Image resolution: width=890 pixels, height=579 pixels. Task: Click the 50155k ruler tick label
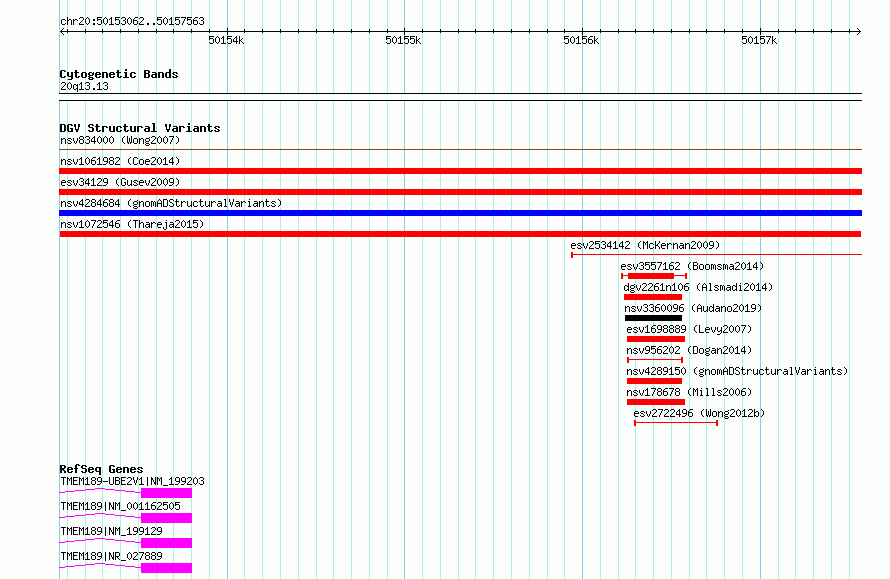pyautogui.click(x=404, y=41)
